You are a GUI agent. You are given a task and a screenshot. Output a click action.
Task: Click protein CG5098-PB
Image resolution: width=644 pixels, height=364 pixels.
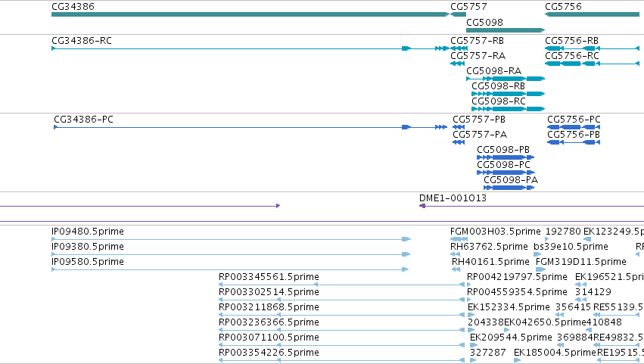point(503,150)
